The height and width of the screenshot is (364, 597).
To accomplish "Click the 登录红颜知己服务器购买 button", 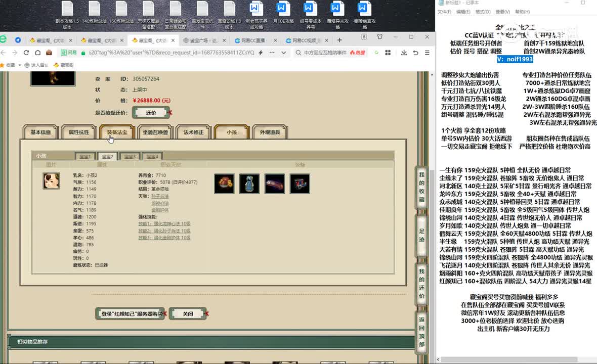I will tap(130, 314).
